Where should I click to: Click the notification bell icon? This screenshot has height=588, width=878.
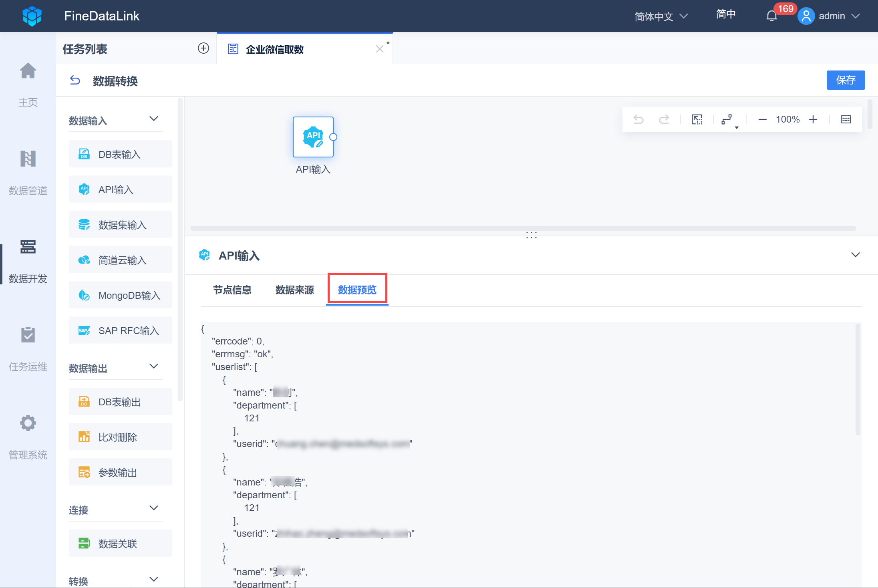click(771, 16)
